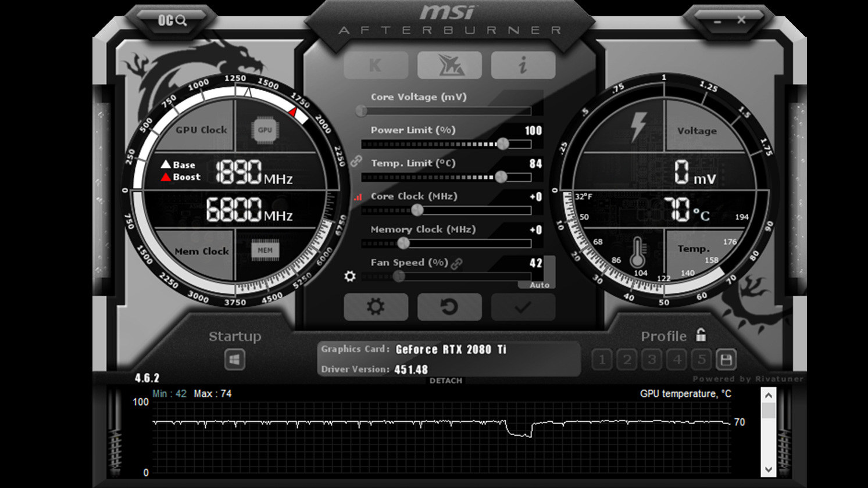Toggle the Windows Startup button
The height and width of the screenshot is (488, 868).
235,360
